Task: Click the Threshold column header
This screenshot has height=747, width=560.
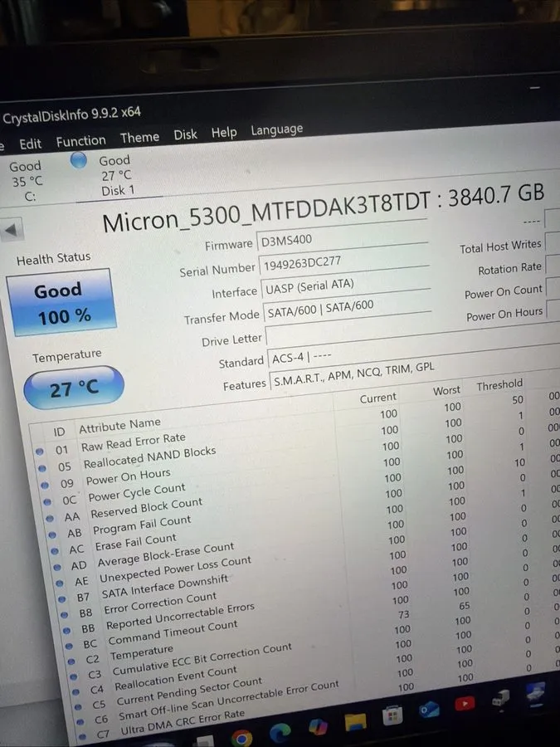Action: pos(499,384)
